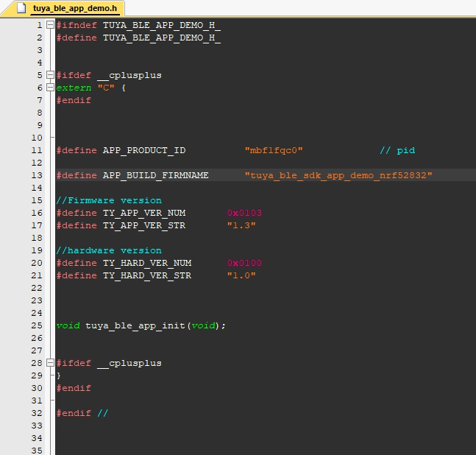Click the TY_APP_VER_NUM macro name
Viewport: 476px width, 455px height.
coord(144,213)
